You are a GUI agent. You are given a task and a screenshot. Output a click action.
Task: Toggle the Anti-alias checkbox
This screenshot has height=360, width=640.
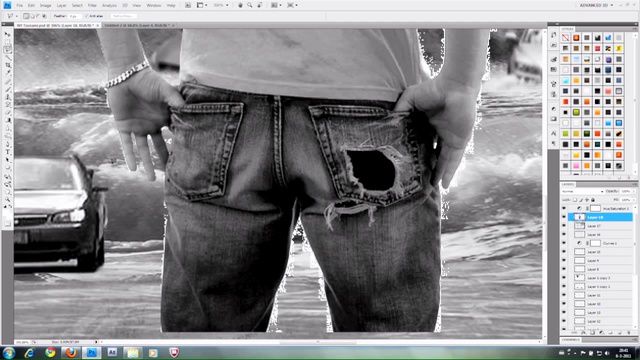[x=87, y=16]
